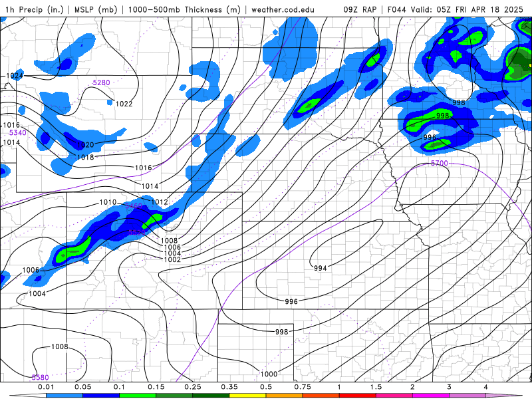Select the 'F044 Valid: 05Z FRI APR 18 2025' text
The image size is (532, 399).
point(454,9)
